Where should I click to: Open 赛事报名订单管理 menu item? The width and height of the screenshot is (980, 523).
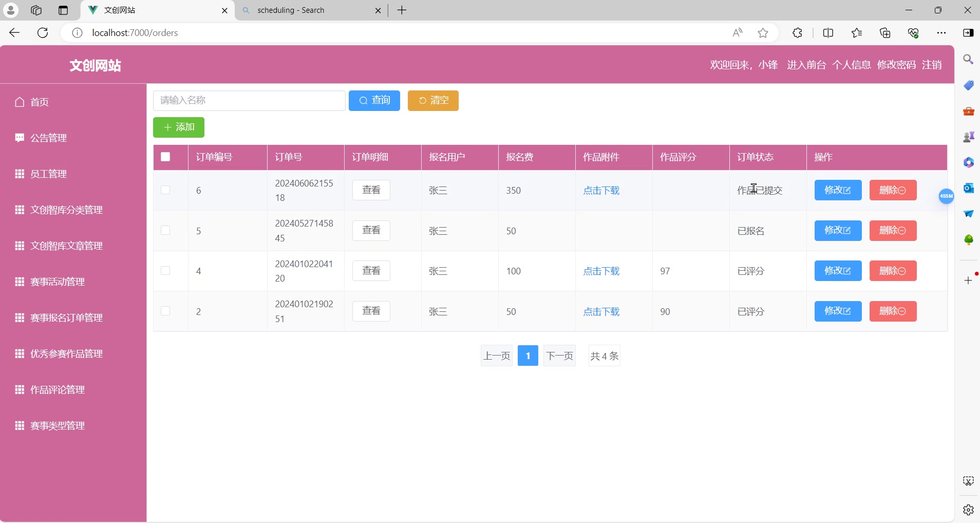coord(73,317)
